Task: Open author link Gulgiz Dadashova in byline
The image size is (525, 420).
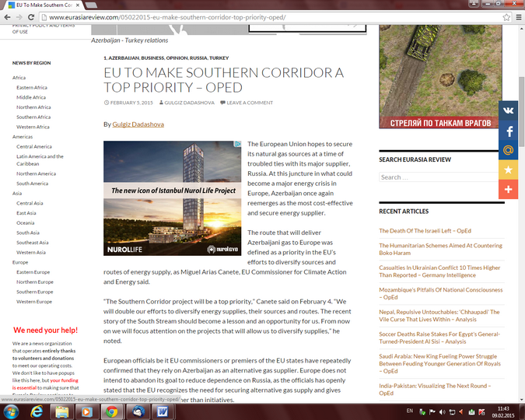Action: [138, 124]
